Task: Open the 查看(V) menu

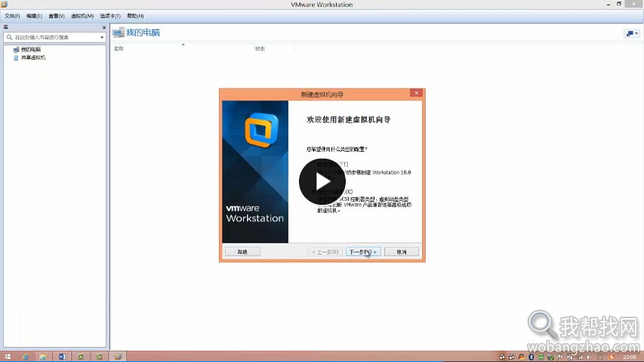Action: tap(57, 16)
